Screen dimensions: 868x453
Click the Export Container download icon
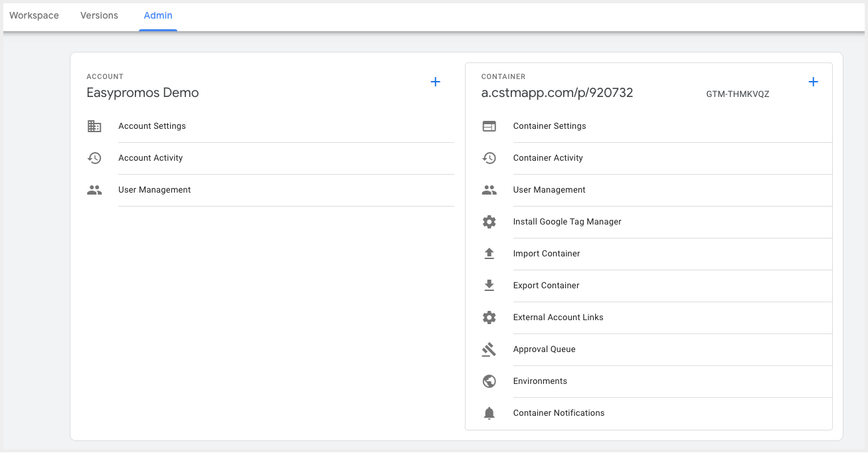coord(489,286)
